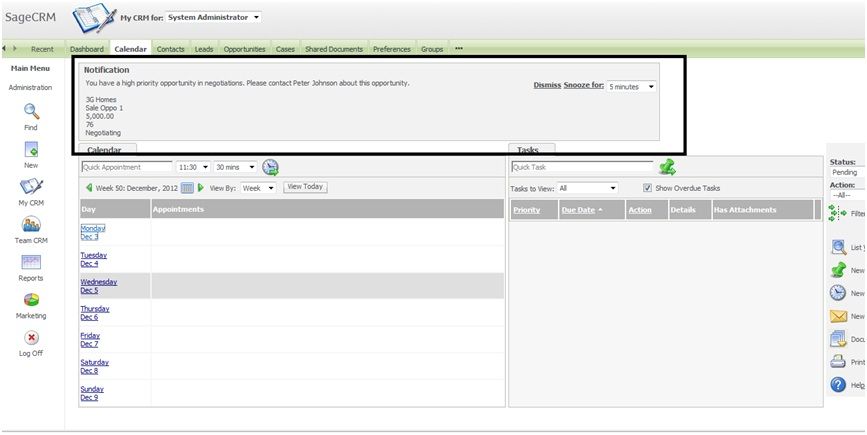This screenshot has height=435, width=867.
Task: Open Find from the main menu
Action: pyautogui.click(x=31, y=112)
